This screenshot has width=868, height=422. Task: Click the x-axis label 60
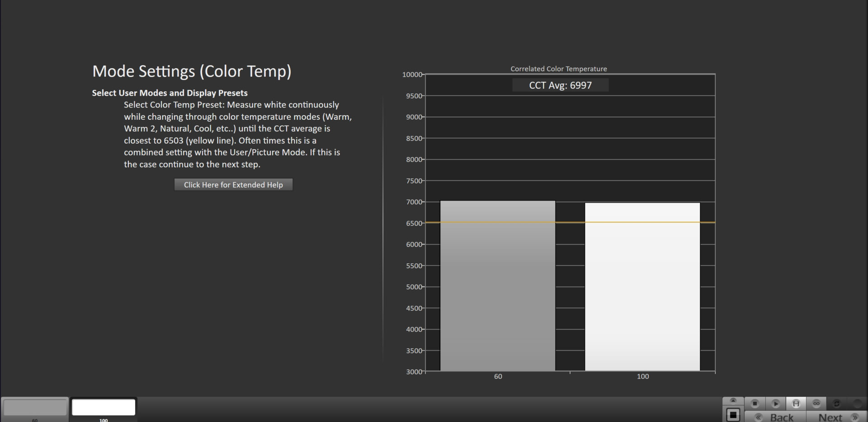tap(498, 376)
